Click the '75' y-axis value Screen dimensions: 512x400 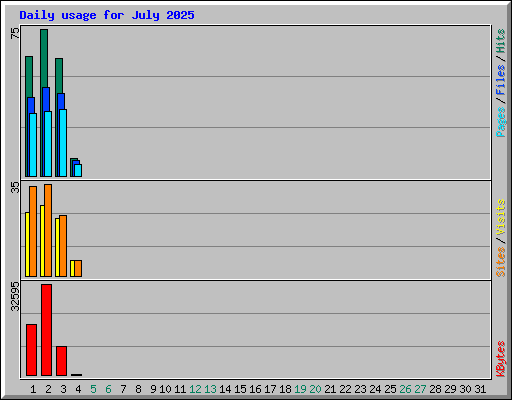[x=15, y=33]
